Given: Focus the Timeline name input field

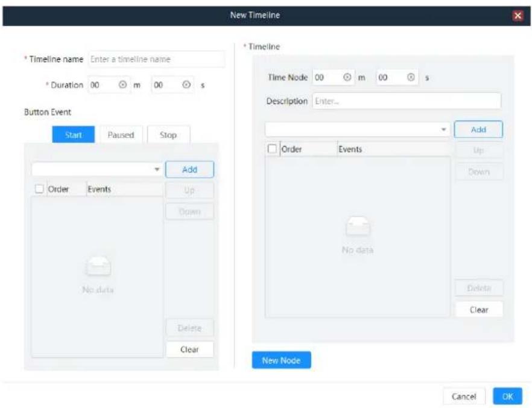Looking at the screenshot, I should coord(156,59).
